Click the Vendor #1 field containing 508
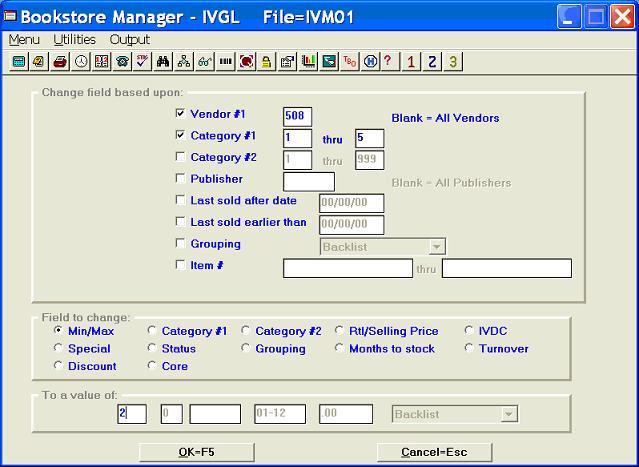 click(x=298, y=116)
